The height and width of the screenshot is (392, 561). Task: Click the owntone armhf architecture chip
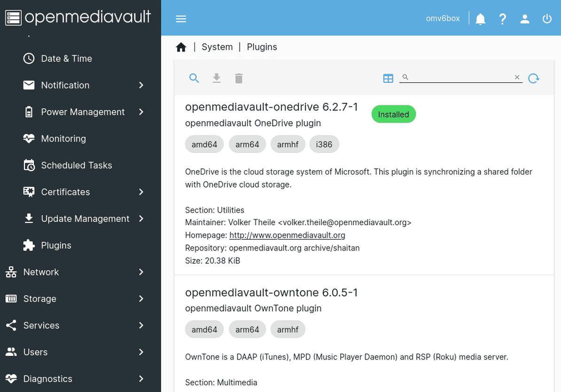288,329
